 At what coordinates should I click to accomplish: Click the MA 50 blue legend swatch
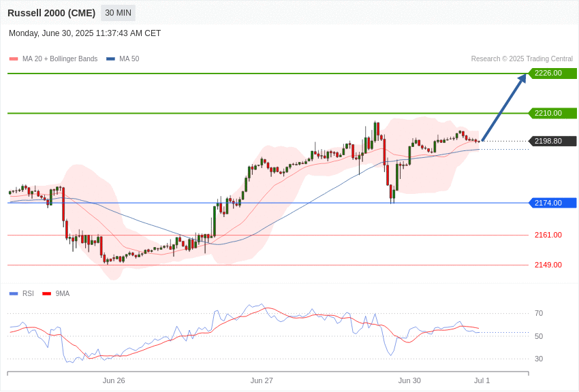point(110,59)
